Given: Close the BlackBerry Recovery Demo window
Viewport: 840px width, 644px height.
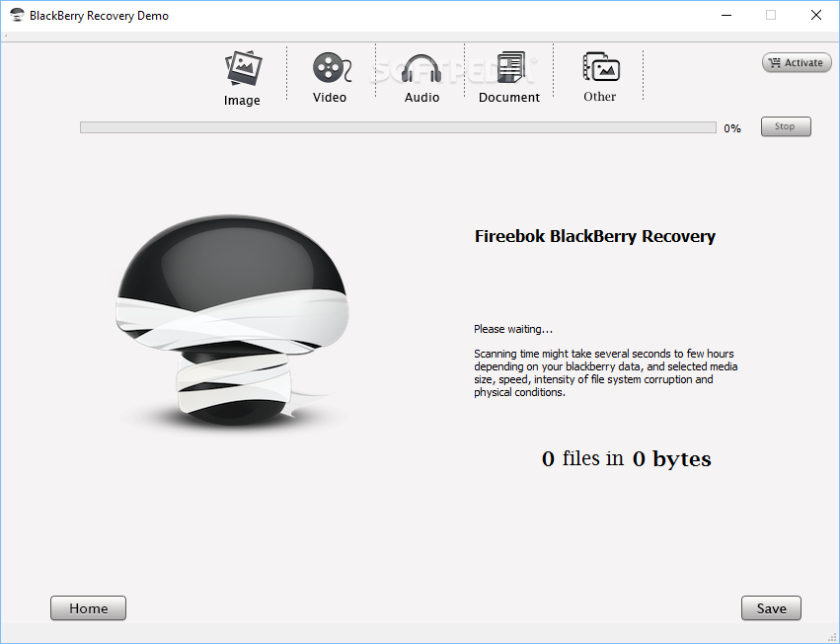Looking at the screenshot, I should click(816, 15).
